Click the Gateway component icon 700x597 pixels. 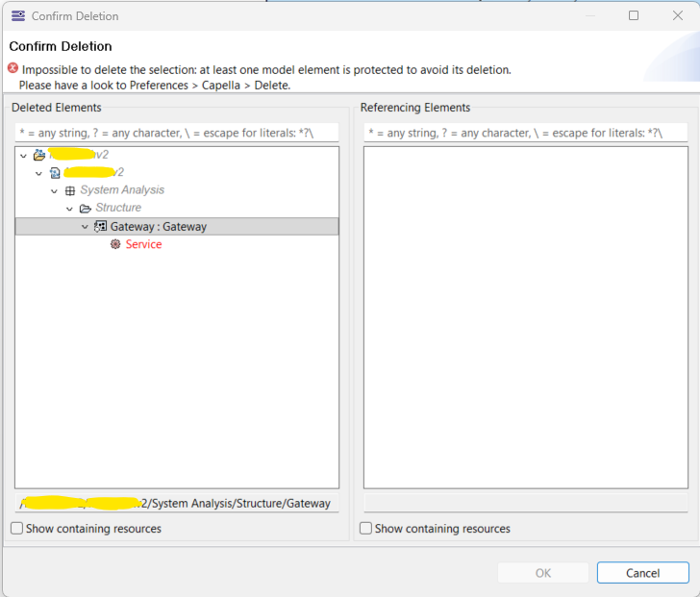point(100,227)
